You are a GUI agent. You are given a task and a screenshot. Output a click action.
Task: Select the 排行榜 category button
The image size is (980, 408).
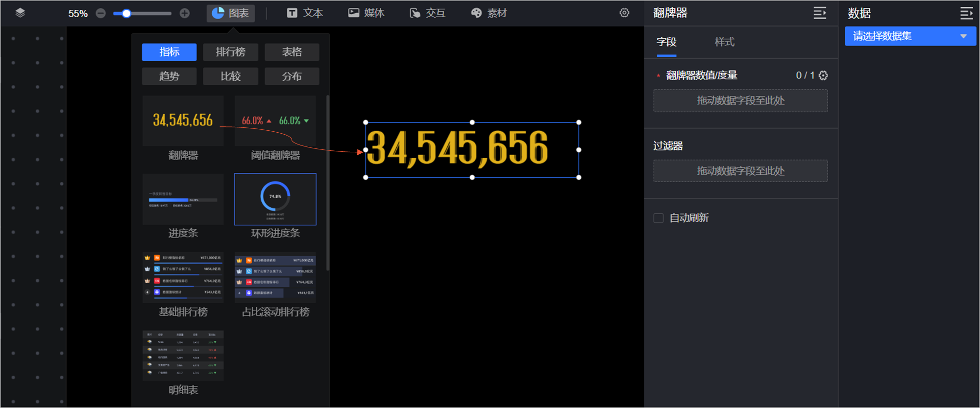[x=230, y=52]
